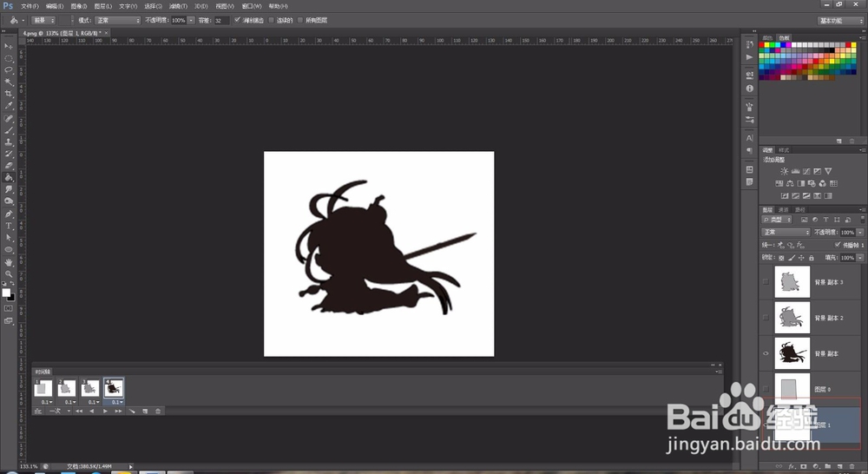The image size is (868, 474).
Task: Open the 窗口(W) menu
Action: (x=252, y=6)
